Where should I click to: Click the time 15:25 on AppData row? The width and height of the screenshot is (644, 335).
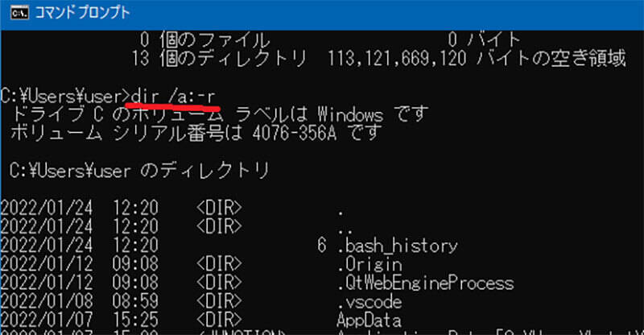(x=135, y=320)
